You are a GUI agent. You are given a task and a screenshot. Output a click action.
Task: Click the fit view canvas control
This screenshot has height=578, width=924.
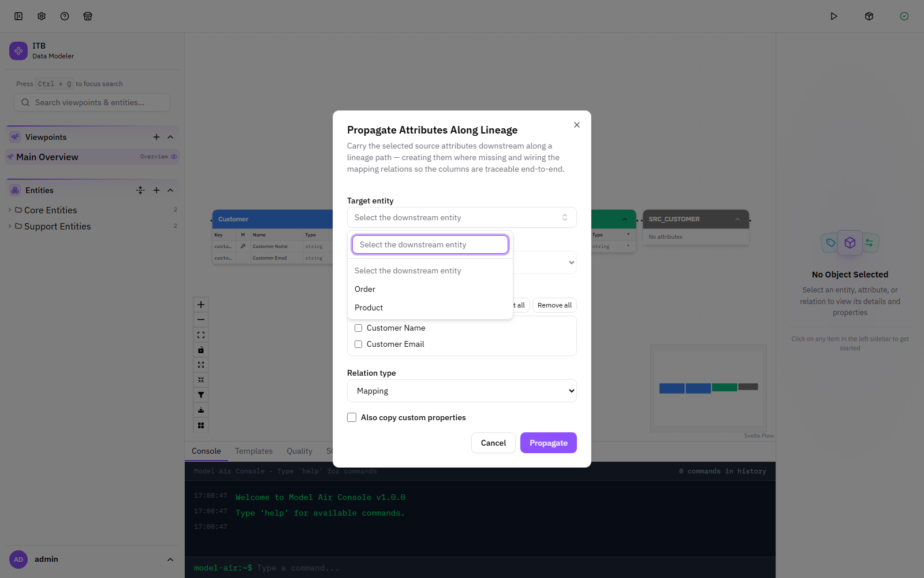201,335
